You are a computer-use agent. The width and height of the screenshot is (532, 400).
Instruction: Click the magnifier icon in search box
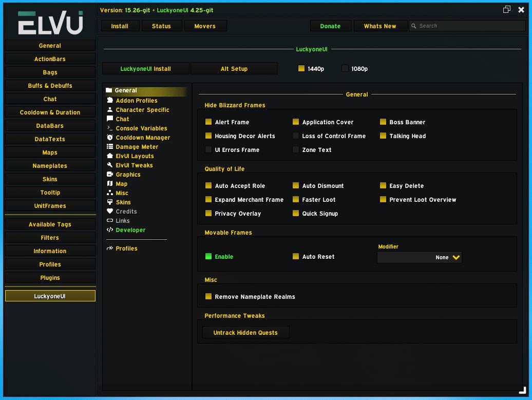pos(413,26)
